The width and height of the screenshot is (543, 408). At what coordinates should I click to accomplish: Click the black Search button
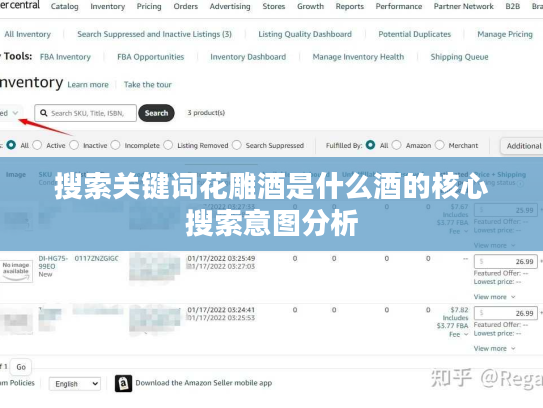click(x=156, y=113)
